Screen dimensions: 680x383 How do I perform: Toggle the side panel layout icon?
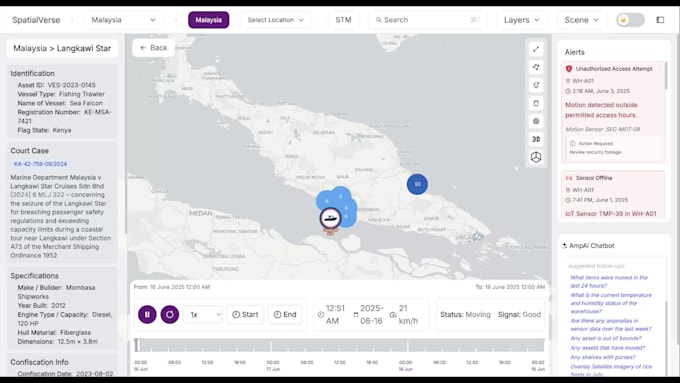point(660,20)
